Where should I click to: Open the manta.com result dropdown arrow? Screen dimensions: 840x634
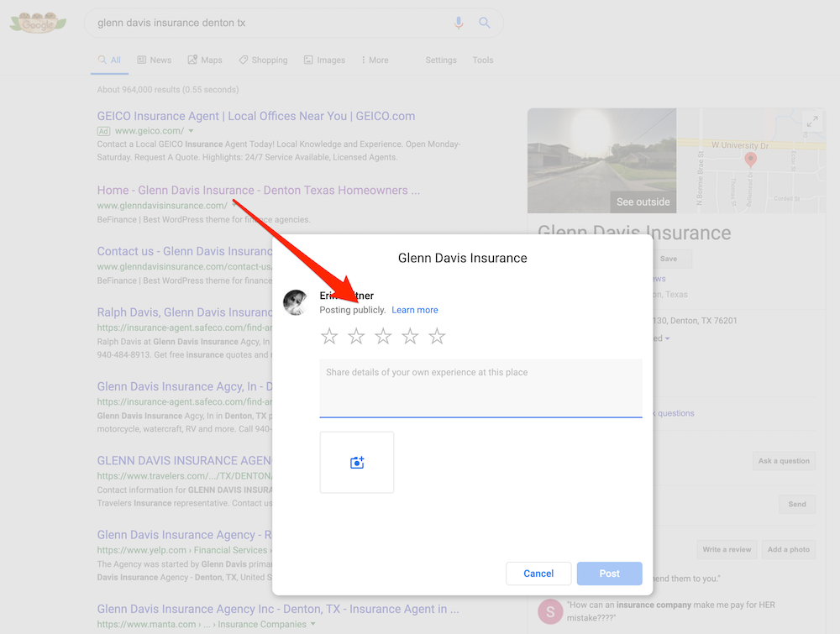(312, 625)
